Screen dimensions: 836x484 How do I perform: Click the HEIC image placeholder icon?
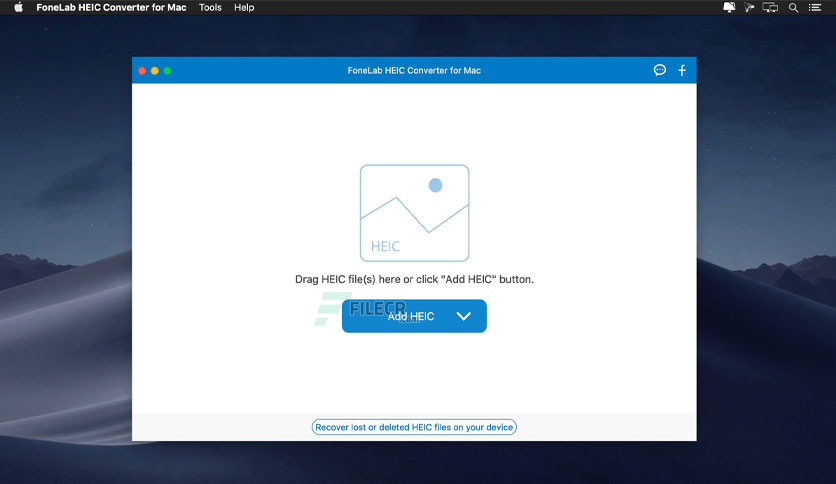pos(414,213)
